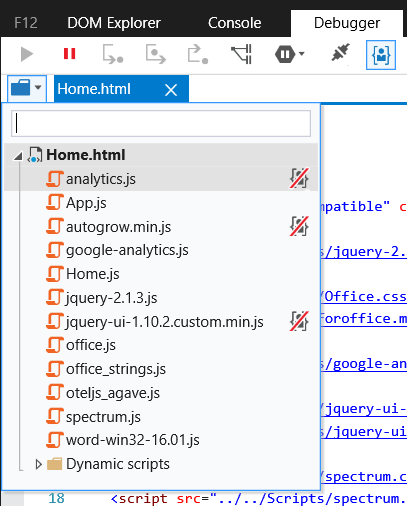Viewport: 407px width, 506px height.
Task: Switch to the Console tab
Action: pos(235,23)
